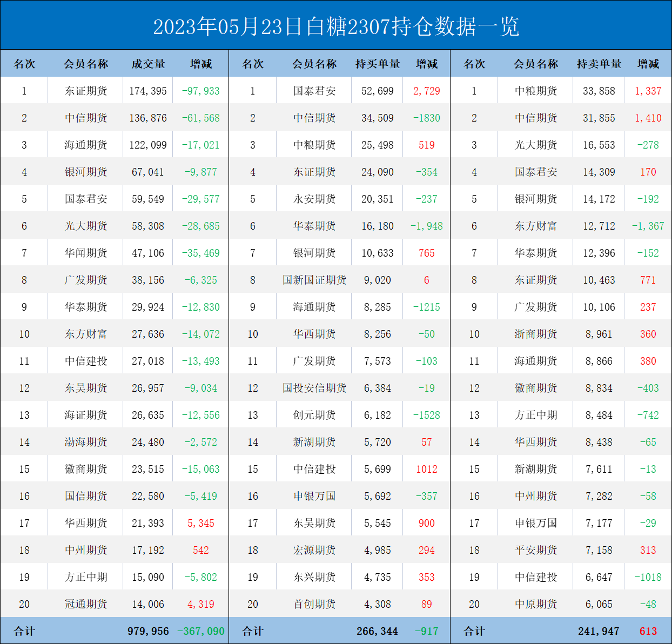Select the change value '-97,933'
This screenshot has height=644, width=672.
[x=201, y=91]
